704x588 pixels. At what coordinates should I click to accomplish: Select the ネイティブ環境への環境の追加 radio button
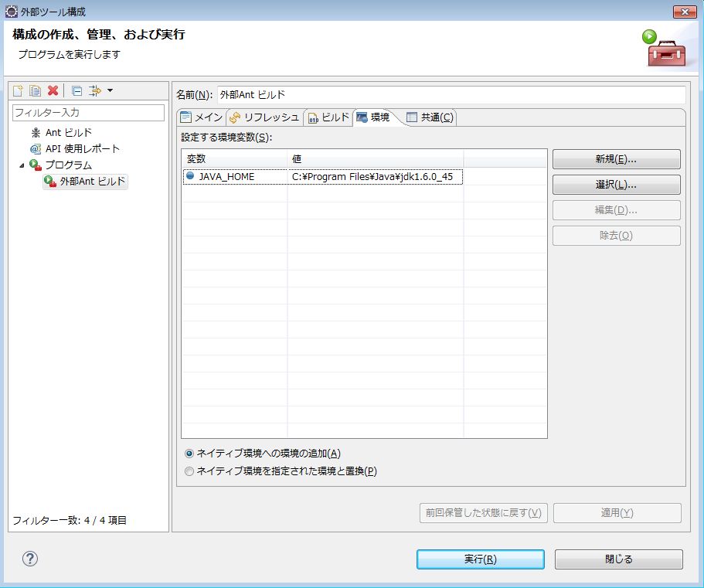pyautogui.click(x=189, y=454)
